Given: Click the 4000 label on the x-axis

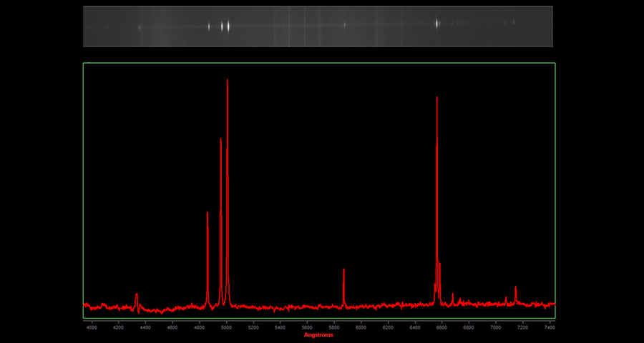Looking at the screenshot, I should [92, 327].
